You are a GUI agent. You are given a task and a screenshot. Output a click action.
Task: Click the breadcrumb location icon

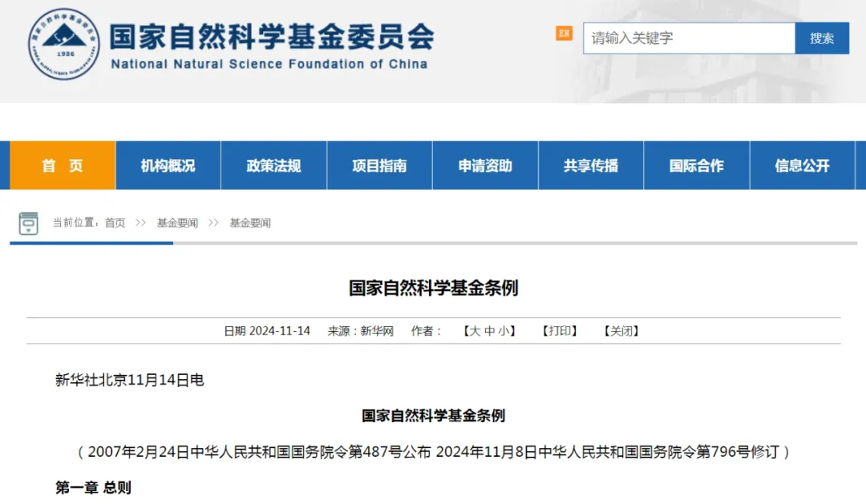coord(29,223)
